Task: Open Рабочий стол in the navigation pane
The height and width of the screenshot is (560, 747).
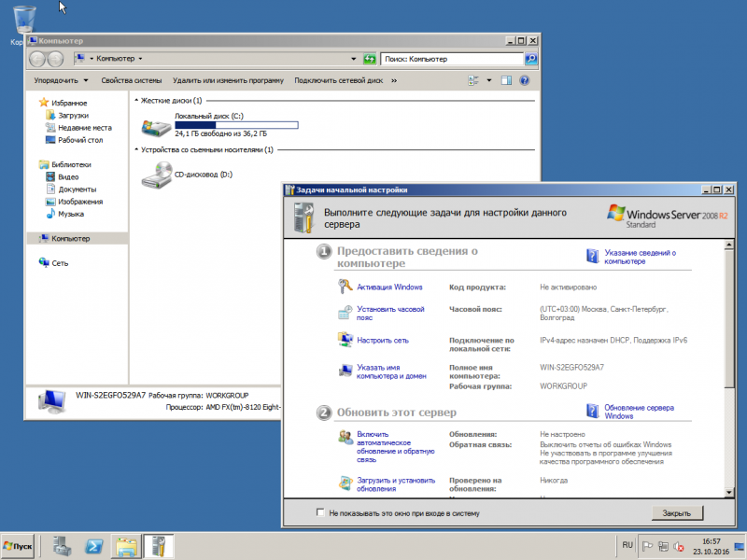Action: pyautogui.click(x=80, y=140)
